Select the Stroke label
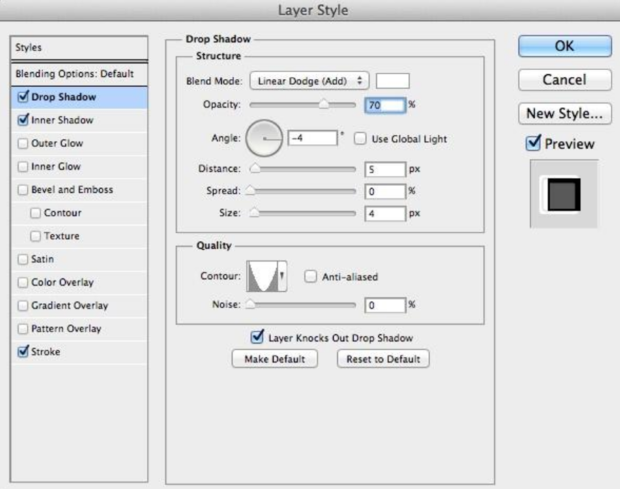Viewport: 620px width, 489px height. click(x=45, y=351)
